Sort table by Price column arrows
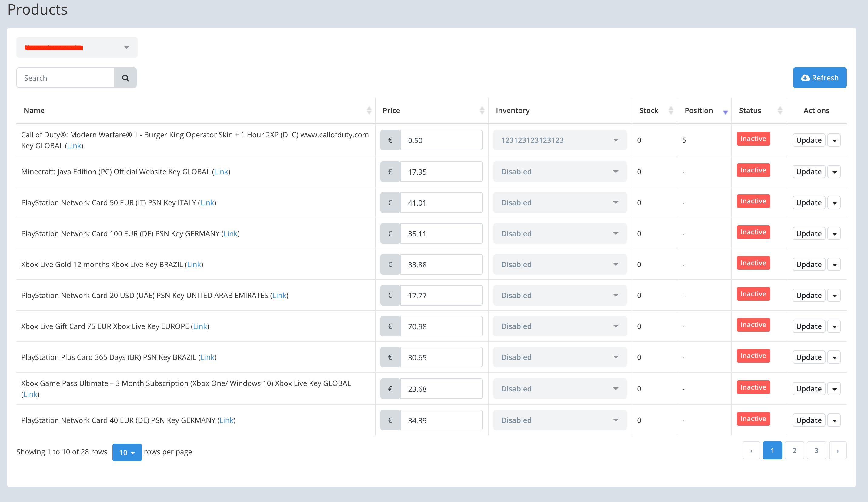This screenshot has width=868, height=502. point(482,110)
